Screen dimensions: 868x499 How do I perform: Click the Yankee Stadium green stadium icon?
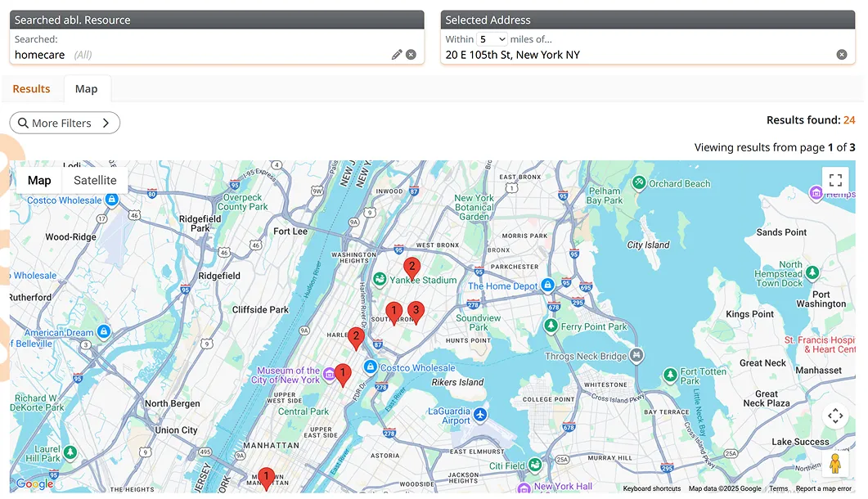point(380,280)
